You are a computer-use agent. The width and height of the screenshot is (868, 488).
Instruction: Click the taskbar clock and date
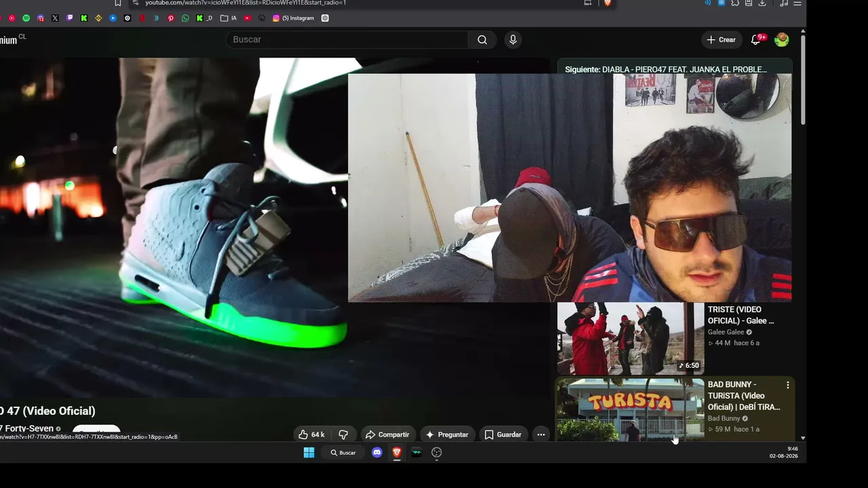pyautogui.click(x=784, y=453)
